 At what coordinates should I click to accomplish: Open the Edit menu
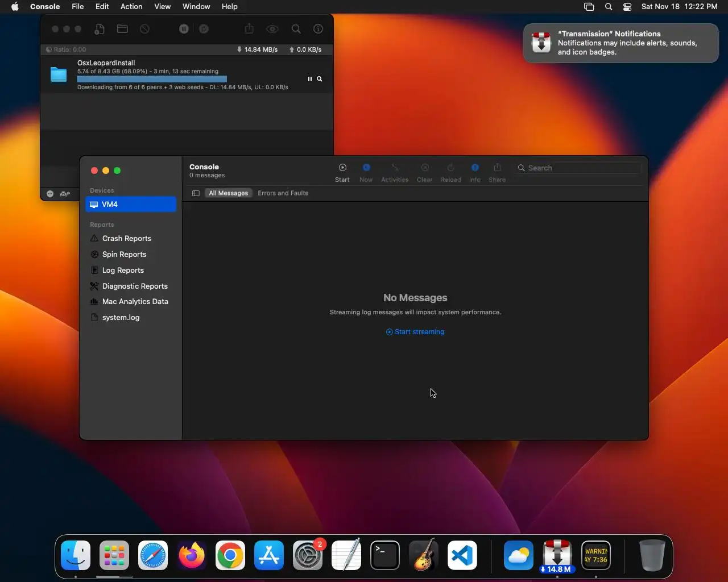click(102, 7)
